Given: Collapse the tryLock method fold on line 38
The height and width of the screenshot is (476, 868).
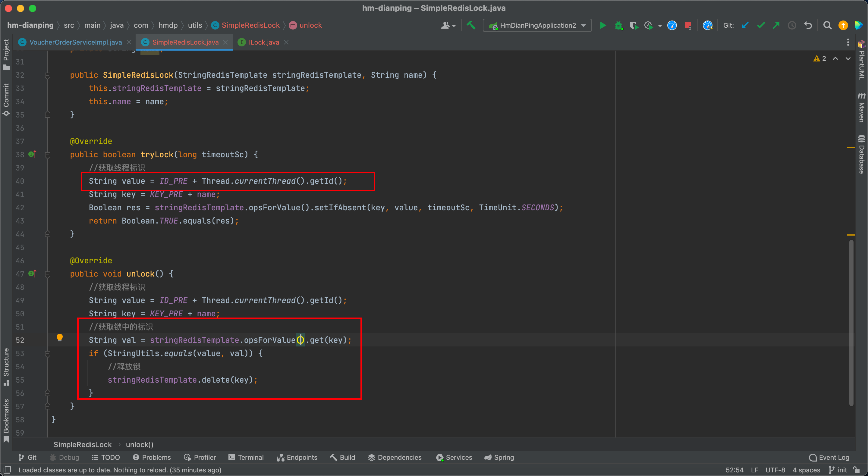Looking at the screenshot, I should point(48,155).
